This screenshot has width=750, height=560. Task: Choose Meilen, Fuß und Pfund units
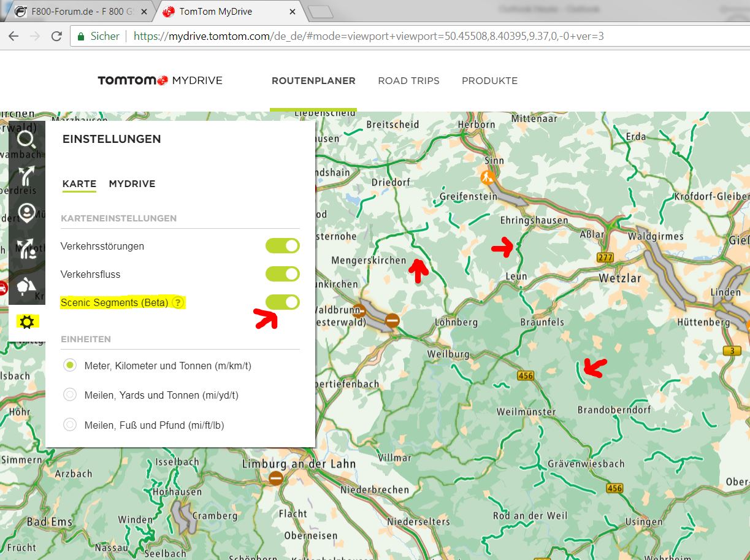(71, 424)
